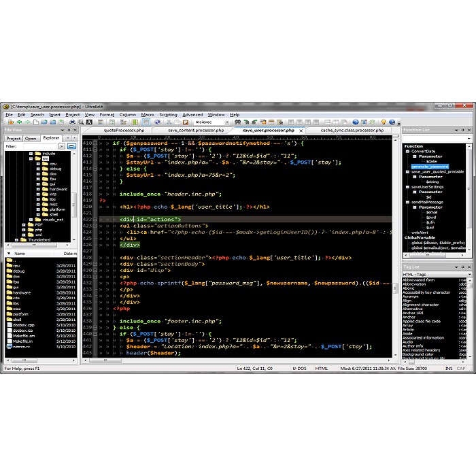Switch to the Project tab in File View
This screenshot has height=476, width=476.
coord(14,138)
